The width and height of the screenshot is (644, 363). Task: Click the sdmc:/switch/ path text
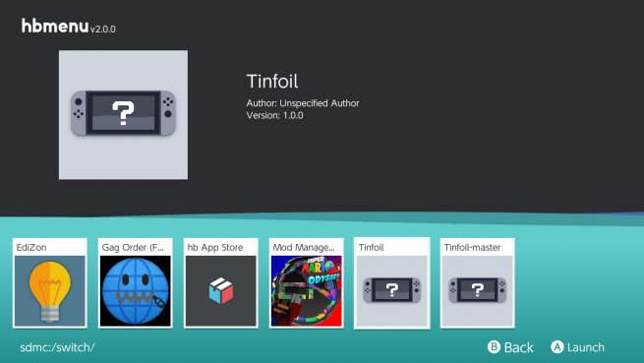[x=57, y=347]
